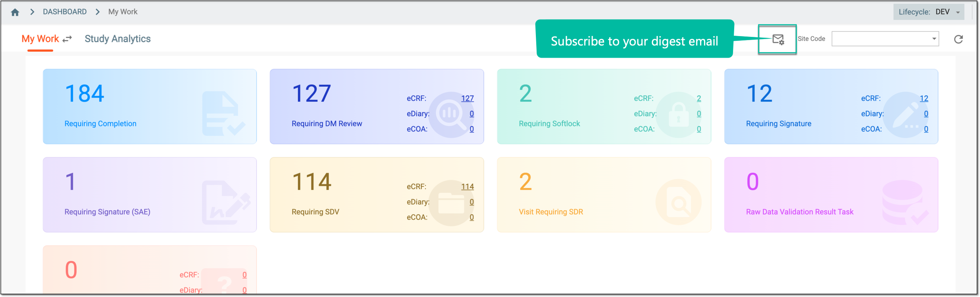980x297 pixels.
Task: Click the magnifier chart icon on DM Review card
Action: point(451,115)
